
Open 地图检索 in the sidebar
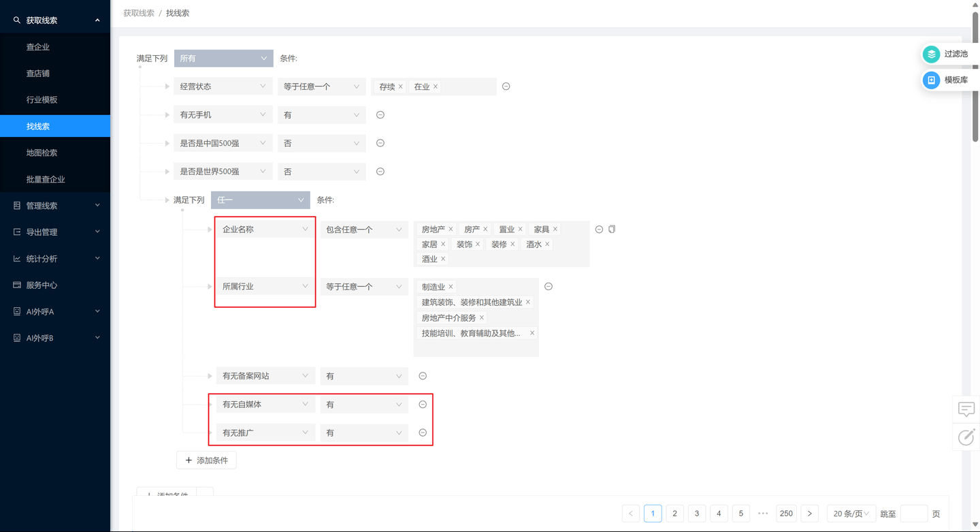click(x=55, y=153)
